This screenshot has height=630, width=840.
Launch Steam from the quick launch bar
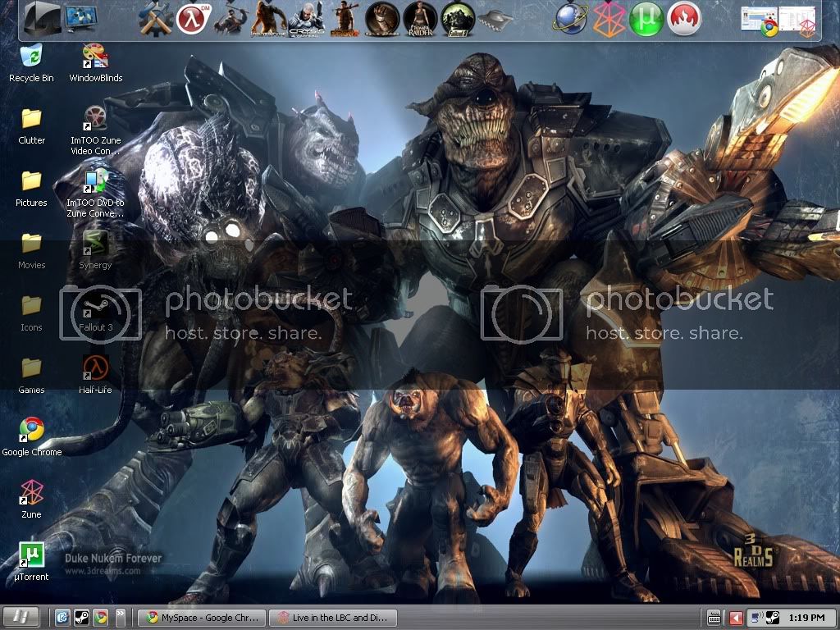(81, 618)
